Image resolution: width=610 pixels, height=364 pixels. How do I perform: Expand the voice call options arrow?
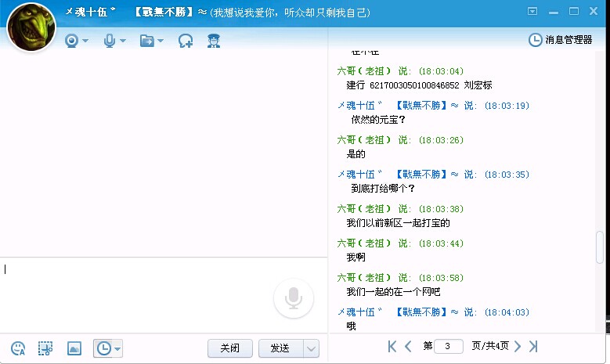click(x=124, y=41)
